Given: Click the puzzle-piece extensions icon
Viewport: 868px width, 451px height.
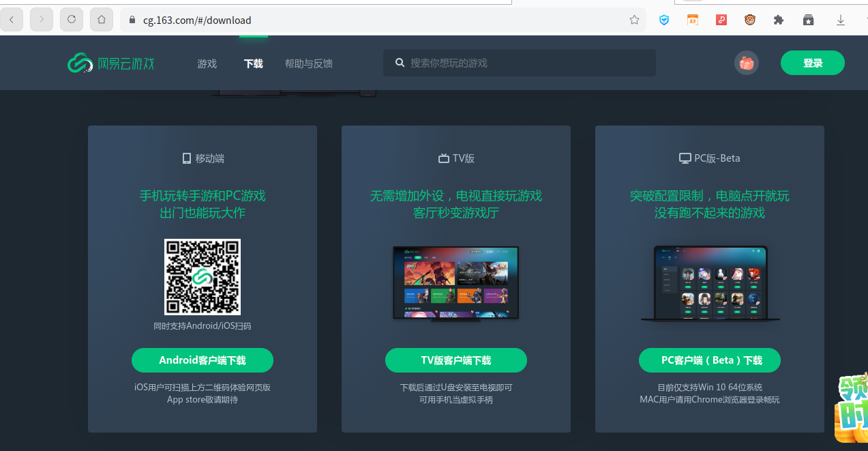Looking at the screenshot, I should [778, 20].
